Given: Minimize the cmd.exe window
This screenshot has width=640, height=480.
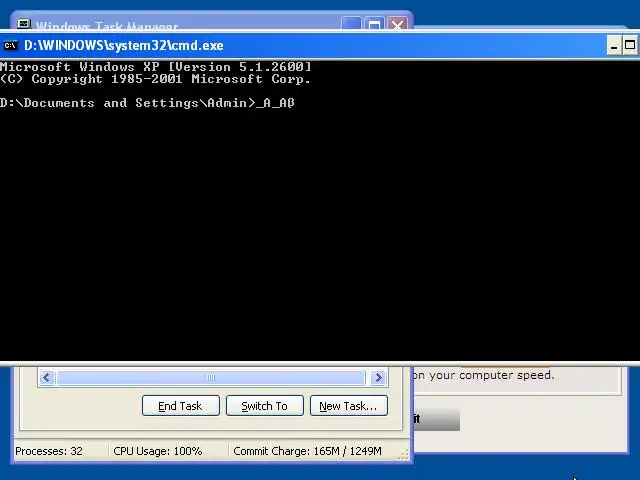Looking at the screenshot, I should (613, 45).
